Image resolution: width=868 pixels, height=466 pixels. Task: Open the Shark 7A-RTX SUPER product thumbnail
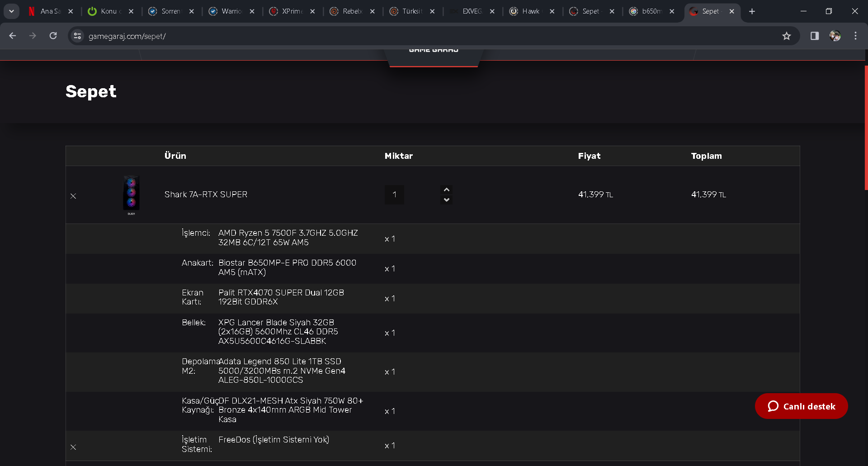click(x=131, y=195)
